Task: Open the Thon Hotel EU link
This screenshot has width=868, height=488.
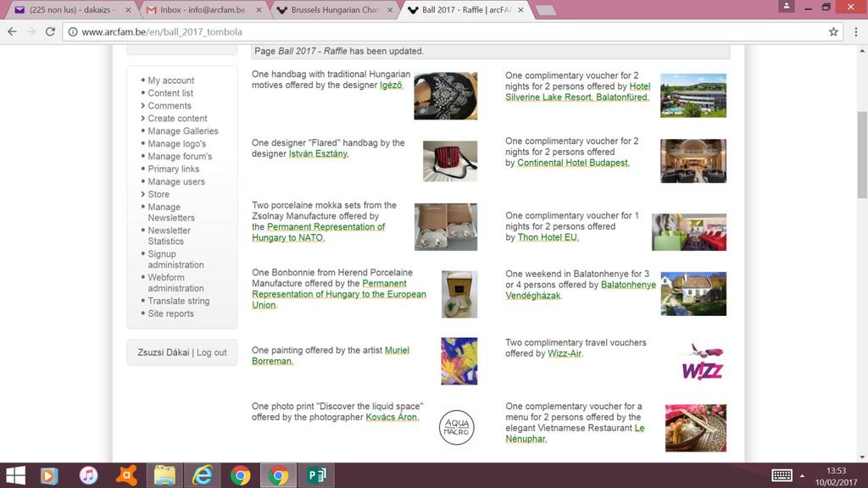Action: click(548, 237)
